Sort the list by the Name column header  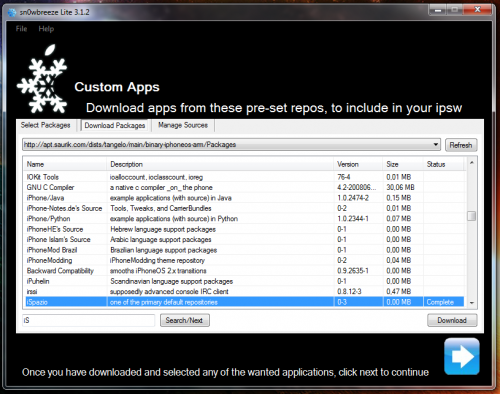pyautogui.click(x=65, y=164)
